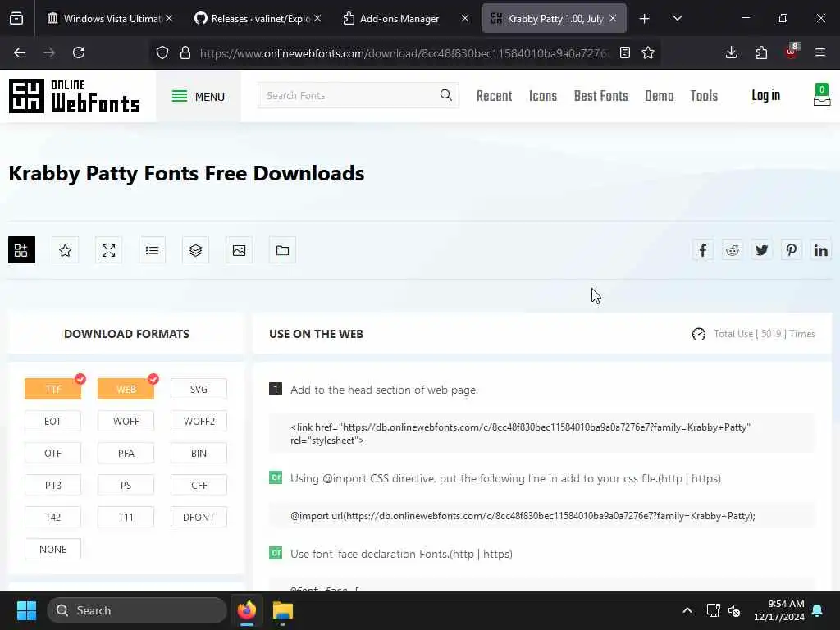Select the DFONT download format
This screenshot has width=840, height=630.
(199, 517)
